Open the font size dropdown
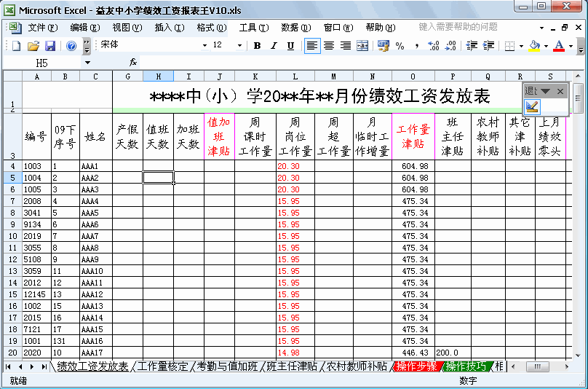The height and width of the screenshot is (389, 588). (239, 45)
